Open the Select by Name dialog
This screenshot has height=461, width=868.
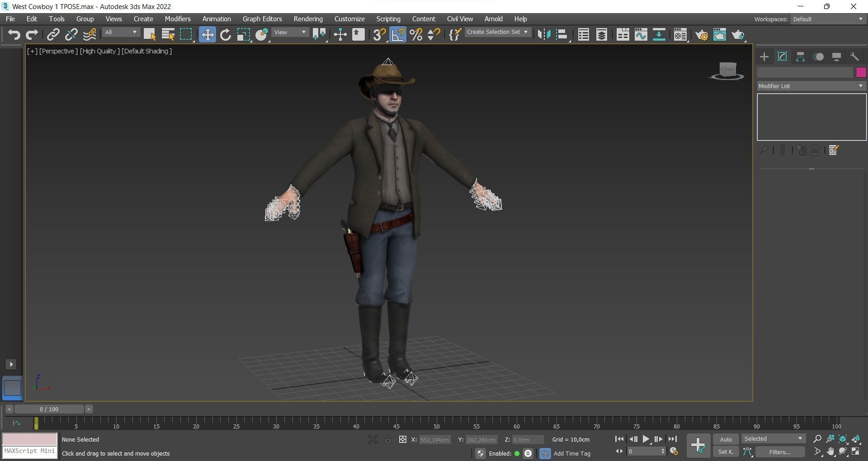click(168, 35)
